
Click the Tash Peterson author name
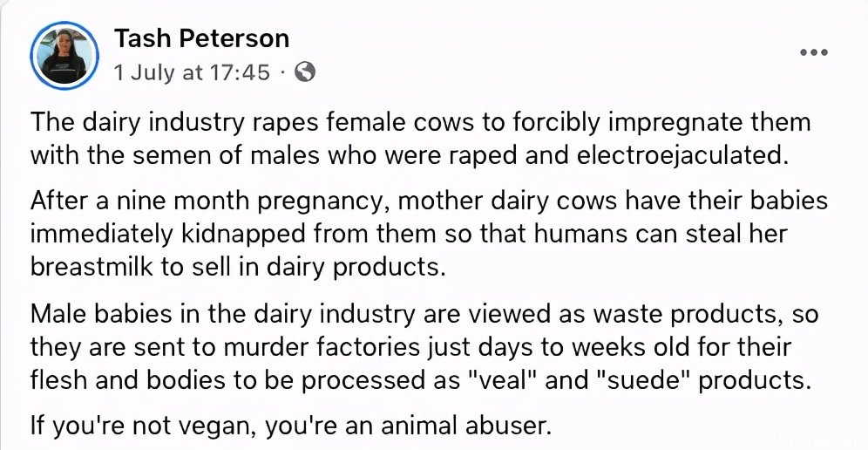coord(201,38)
